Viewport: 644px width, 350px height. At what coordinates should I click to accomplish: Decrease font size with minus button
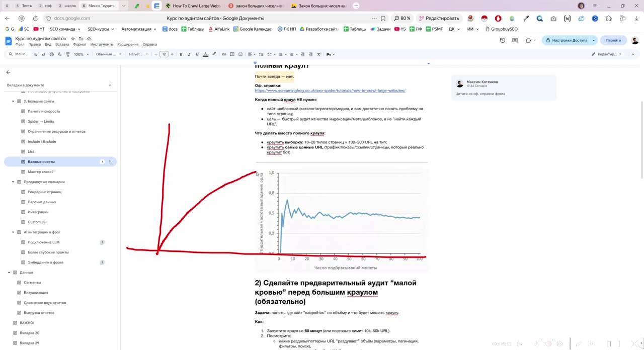click(x=155, y=54)
